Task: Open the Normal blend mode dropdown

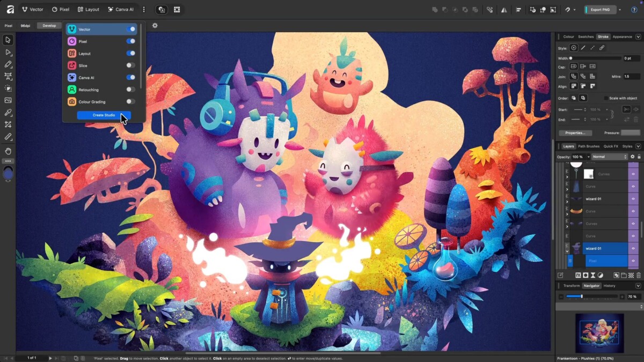Action: coord(609,157)
